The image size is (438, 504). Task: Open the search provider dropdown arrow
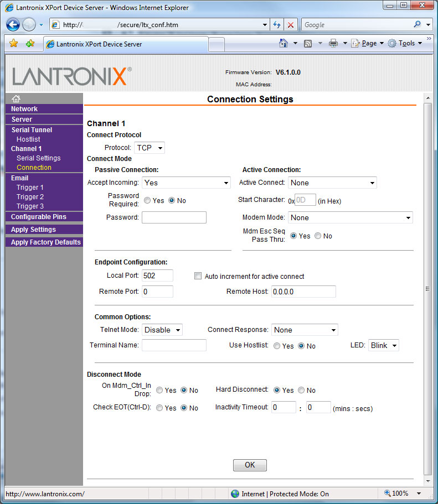tap(428, 25)
